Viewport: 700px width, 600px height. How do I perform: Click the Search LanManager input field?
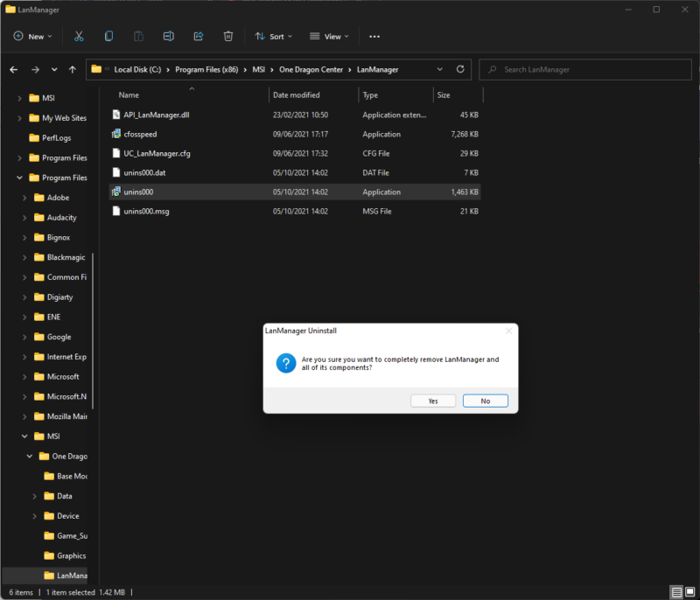(x=585, y=70)
